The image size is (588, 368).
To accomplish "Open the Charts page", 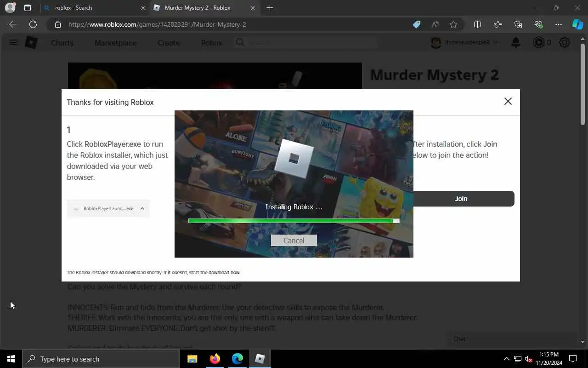I will 62,43.
